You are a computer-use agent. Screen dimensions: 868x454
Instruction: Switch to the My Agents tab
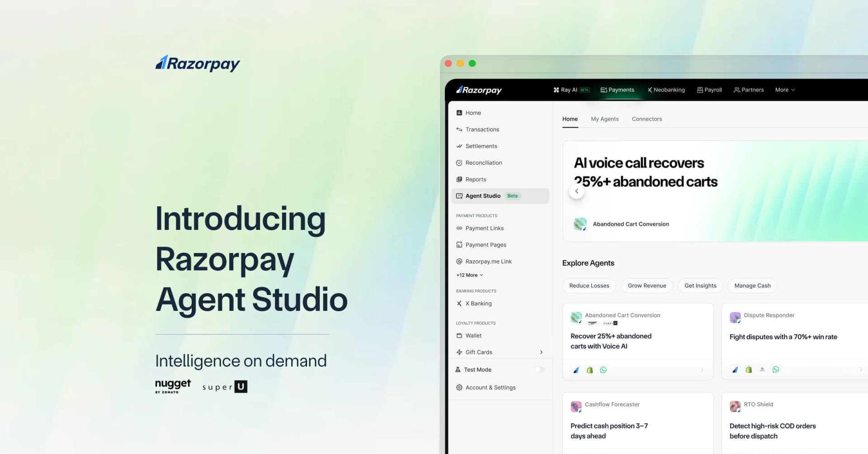[604, 119]
